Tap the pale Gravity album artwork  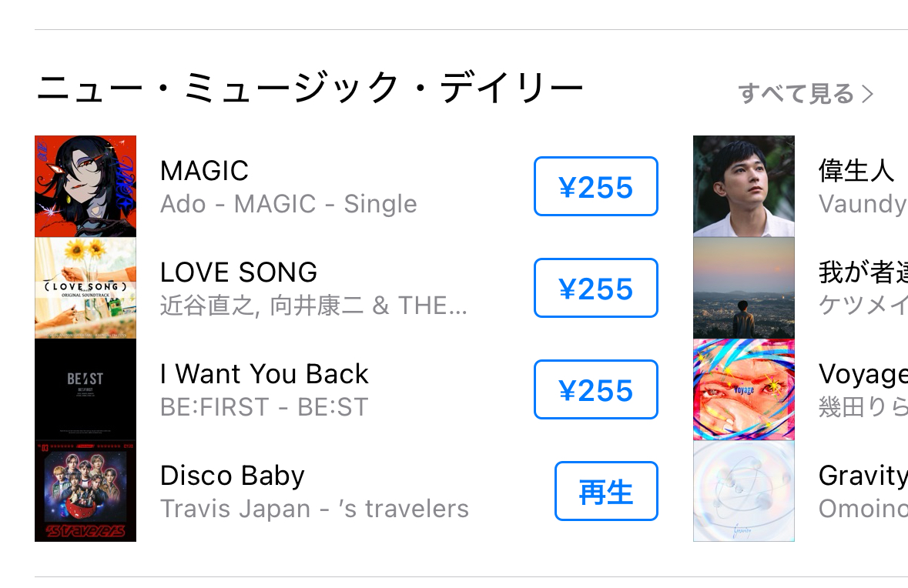click(743, 491)
